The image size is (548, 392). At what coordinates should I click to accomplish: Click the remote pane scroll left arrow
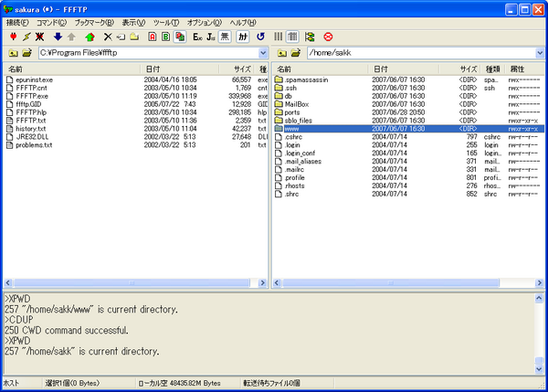click(277, 283)
